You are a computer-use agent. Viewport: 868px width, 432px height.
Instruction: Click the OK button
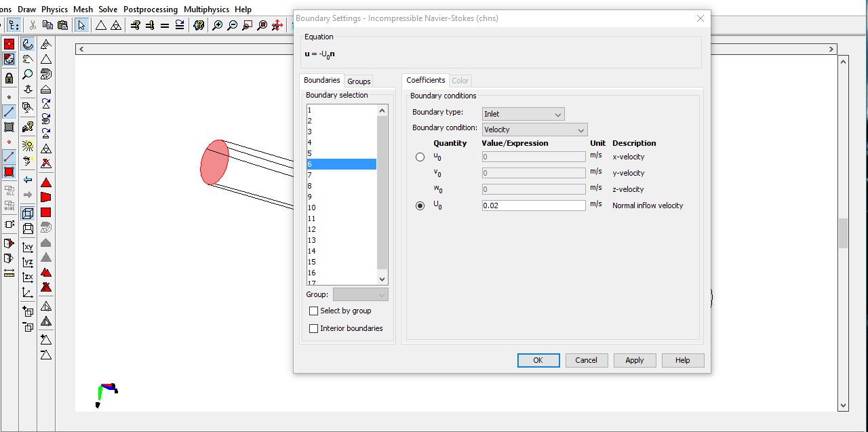coord(538,360)
